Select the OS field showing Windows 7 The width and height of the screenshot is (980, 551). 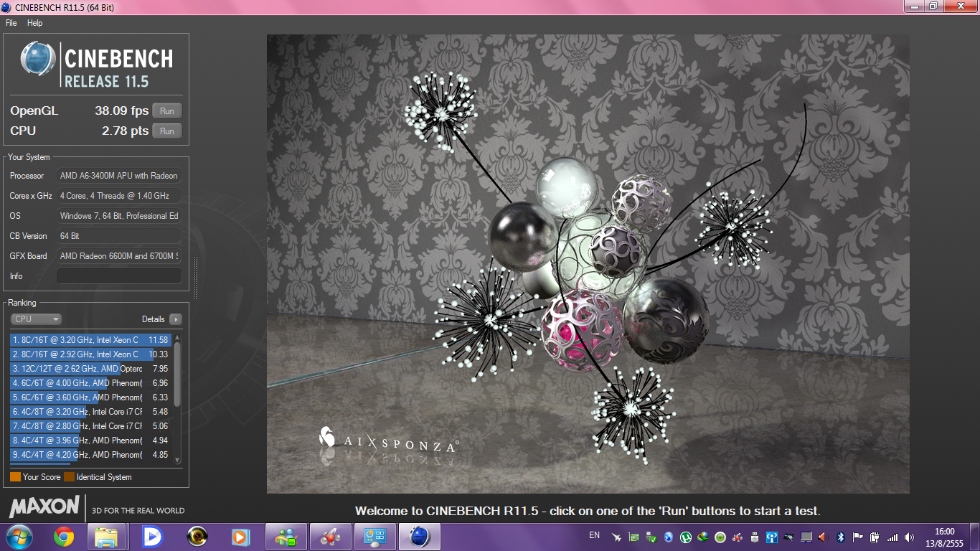pyautogui.click(x=119, y=216)
